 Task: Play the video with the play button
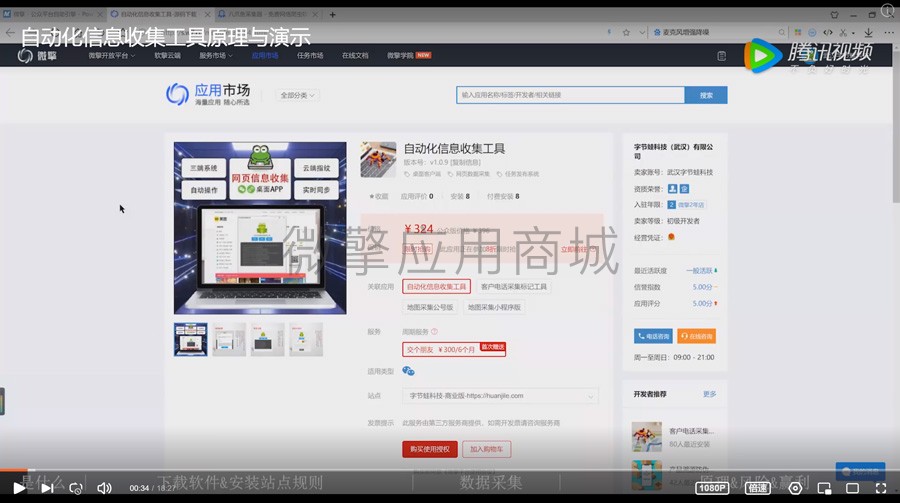[x=19, y=487]
